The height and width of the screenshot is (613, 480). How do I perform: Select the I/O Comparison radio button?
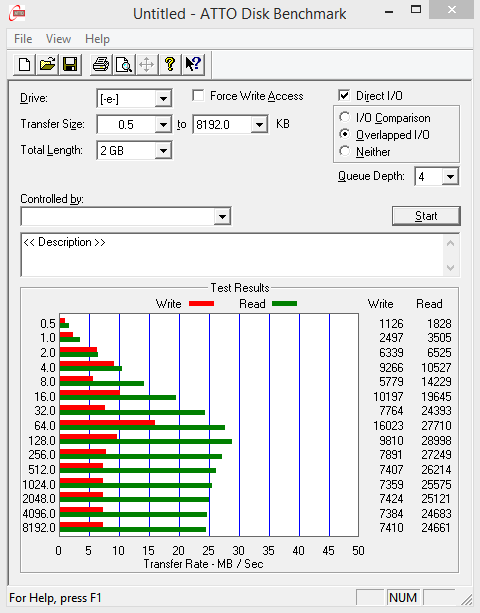tap(345, 117)
